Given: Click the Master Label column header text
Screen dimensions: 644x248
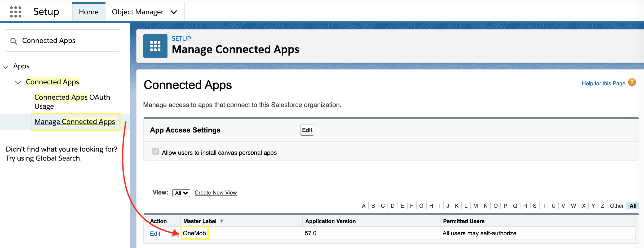Looking at the screenshot, I should [200, 221].
